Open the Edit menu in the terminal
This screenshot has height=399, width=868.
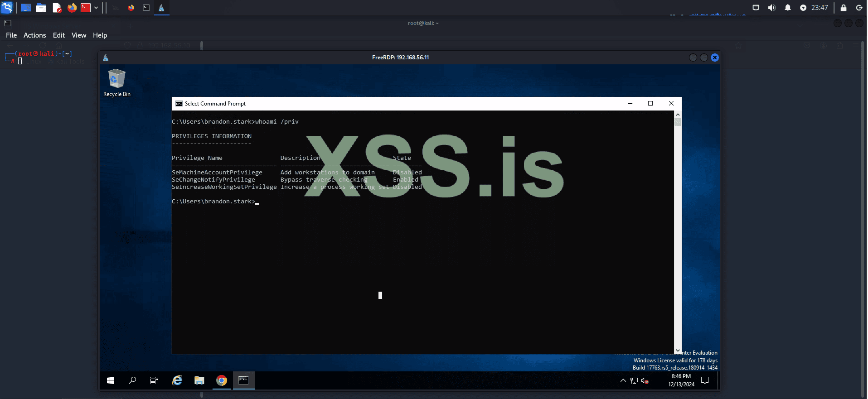pyautogui.click(x=59, y=35)
